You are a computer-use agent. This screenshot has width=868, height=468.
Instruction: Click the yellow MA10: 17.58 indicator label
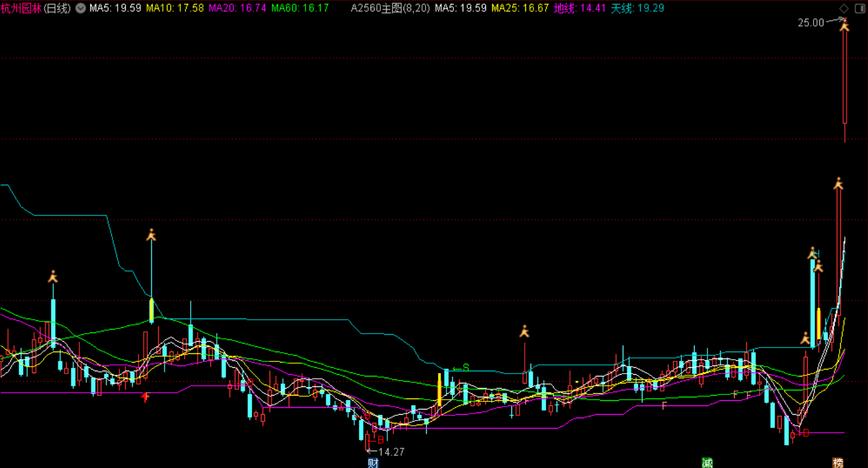coord(175,8)
